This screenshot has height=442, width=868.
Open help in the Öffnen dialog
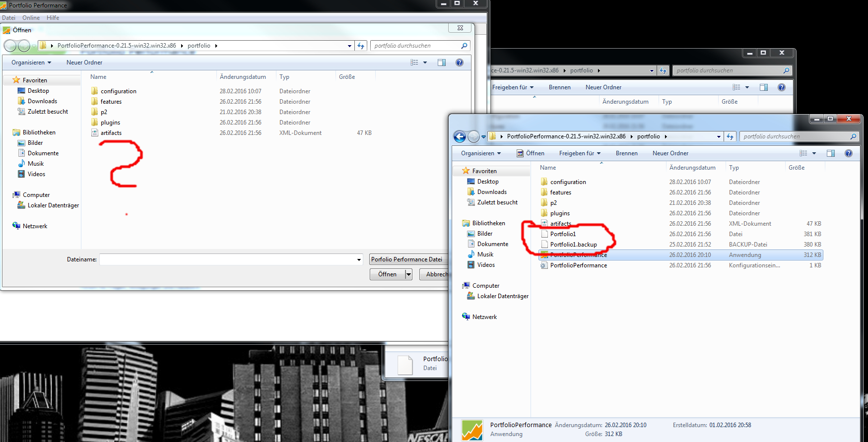460,63
